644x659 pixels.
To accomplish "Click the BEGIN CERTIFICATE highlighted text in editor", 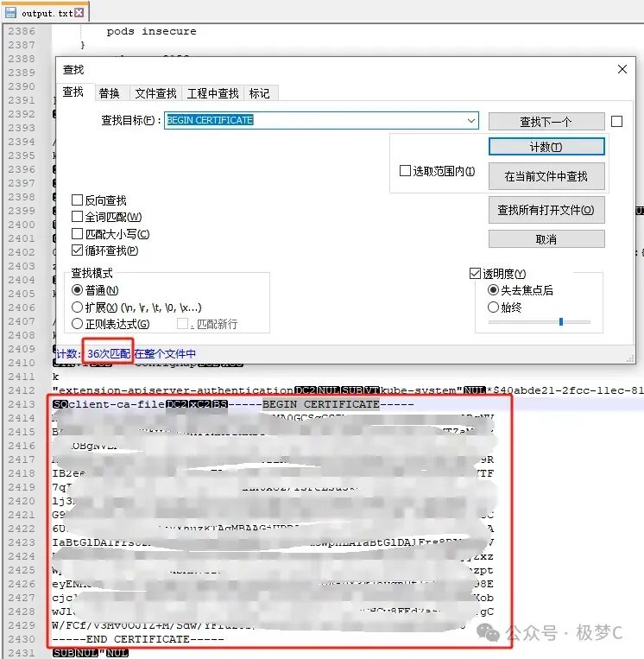I will click(x=321, y=404).
